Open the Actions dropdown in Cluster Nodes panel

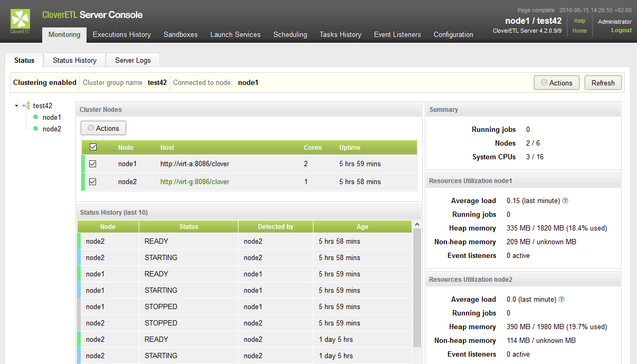click(x=103, y=128)
